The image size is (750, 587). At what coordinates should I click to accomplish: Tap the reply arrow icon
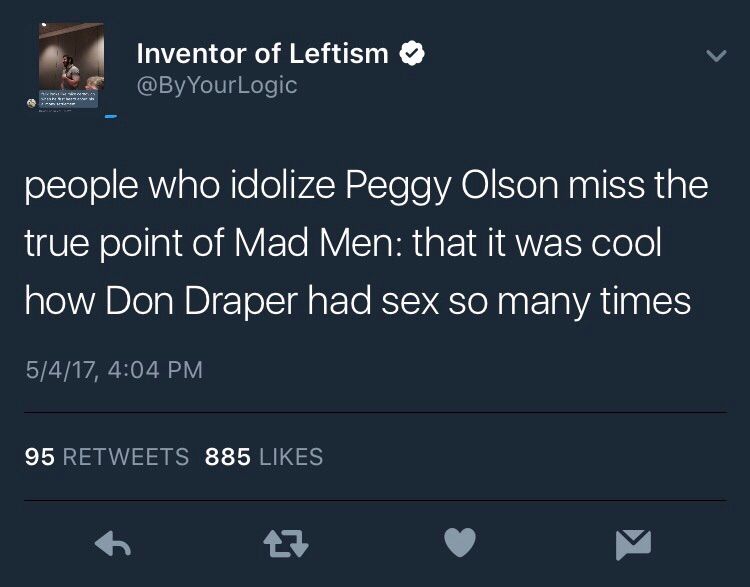click(x=111, y=543)
